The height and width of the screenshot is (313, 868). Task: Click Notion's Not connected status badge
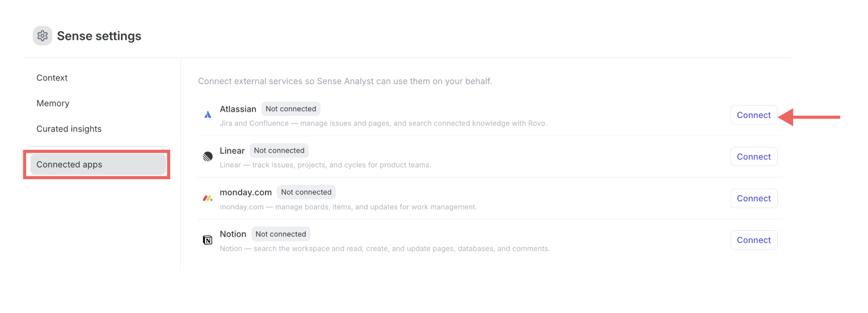pos(281,234)
